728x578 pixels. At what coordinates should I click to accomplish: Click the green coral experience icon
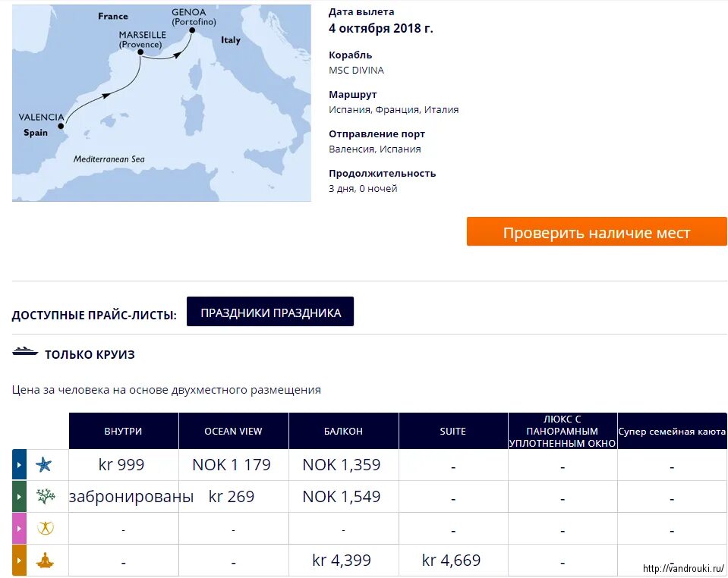point(46,496)
